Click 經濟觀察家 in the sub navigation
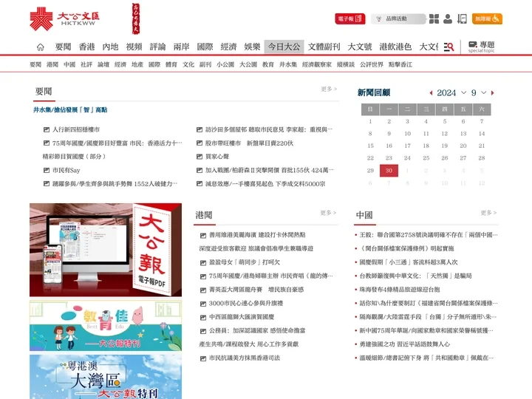Viewport: 532px width, 399px height. (x=317, y=64)
